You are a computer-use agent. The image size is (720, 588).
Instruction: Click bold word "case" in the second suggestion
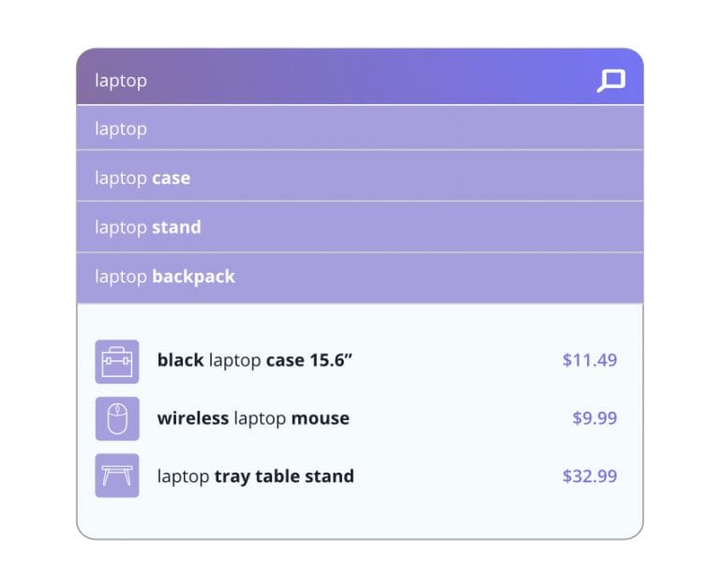click(x=171, y=178)
